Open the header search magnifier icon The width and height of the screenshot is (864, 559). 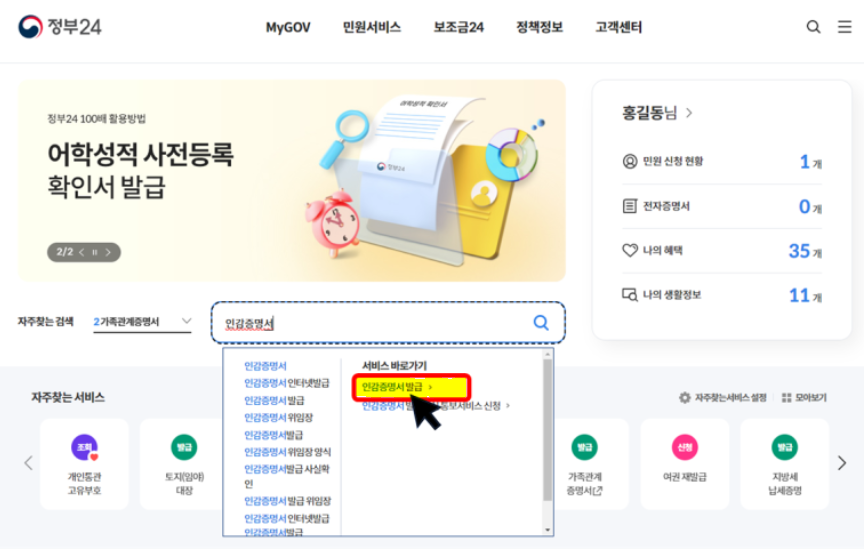(x=813, y=26)
